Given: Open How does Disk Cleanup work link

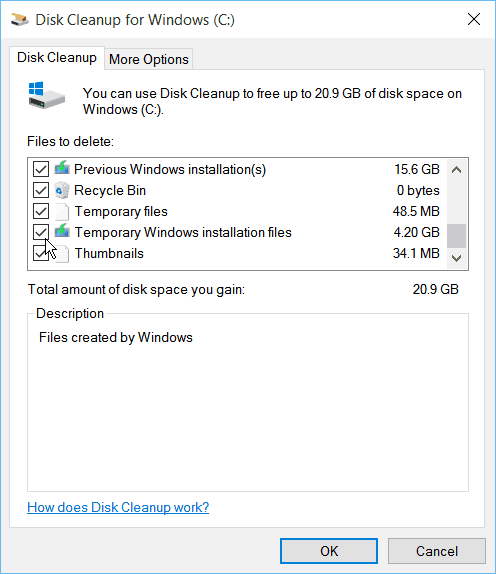Looking at the screenshot, I should point(118,507).
